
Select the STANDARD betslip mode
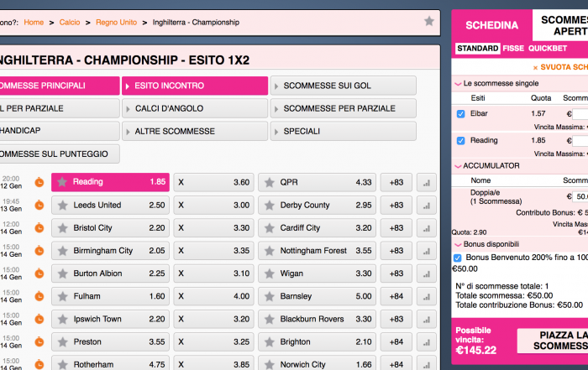tap(478, 49)
